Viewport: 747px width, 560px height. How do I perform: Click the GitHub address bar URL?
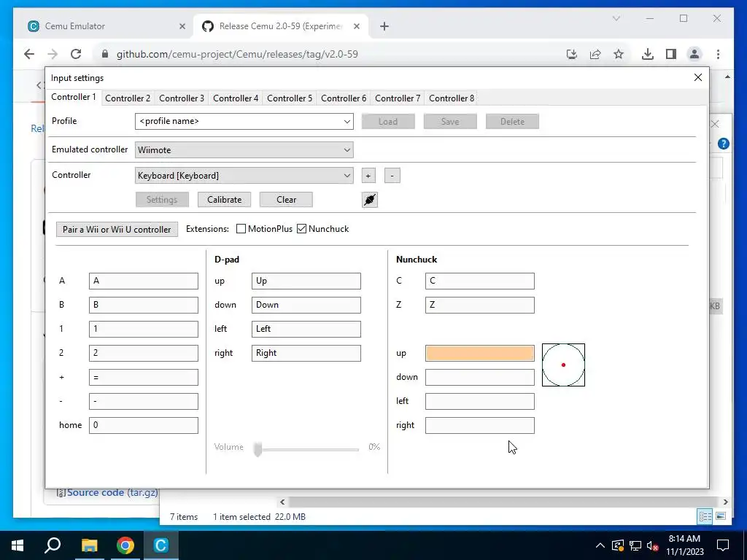(x=237, y=54)
